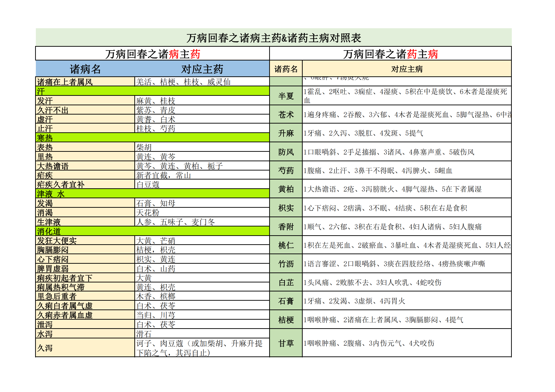Image resolution: width=555 pixels, height=392 pixels.
Task: Click the cell 大黄、芒硝
Action: point(202,240)
